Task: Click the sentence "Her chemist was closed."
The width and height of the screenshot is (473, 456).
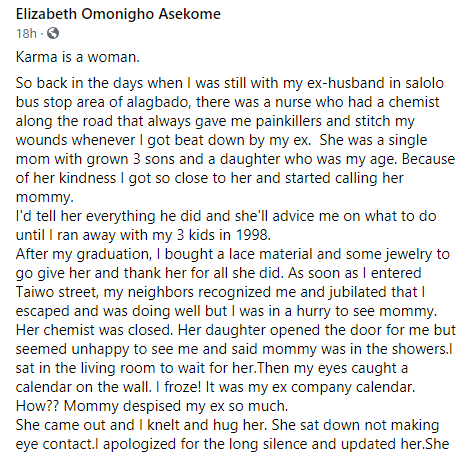Action: [x=94, y=330]
